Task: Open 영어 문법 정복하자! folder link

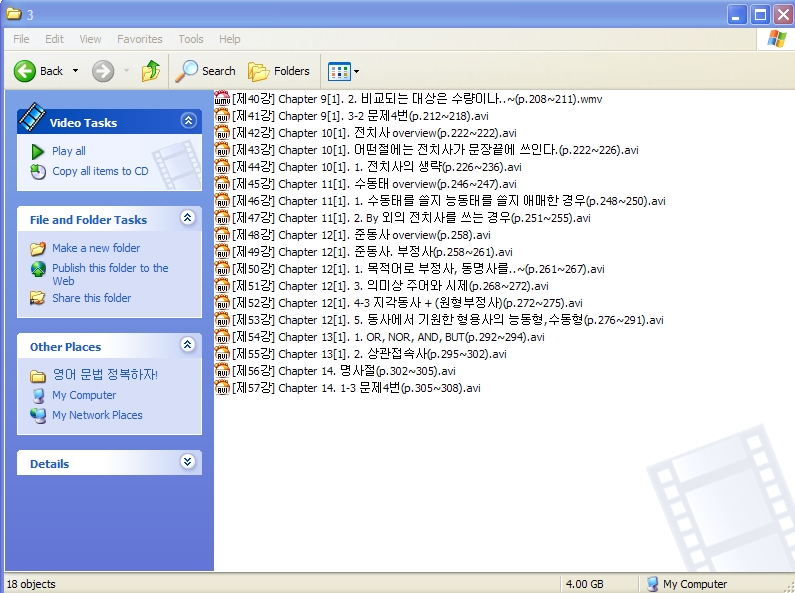Action: [x=105, y=375]
